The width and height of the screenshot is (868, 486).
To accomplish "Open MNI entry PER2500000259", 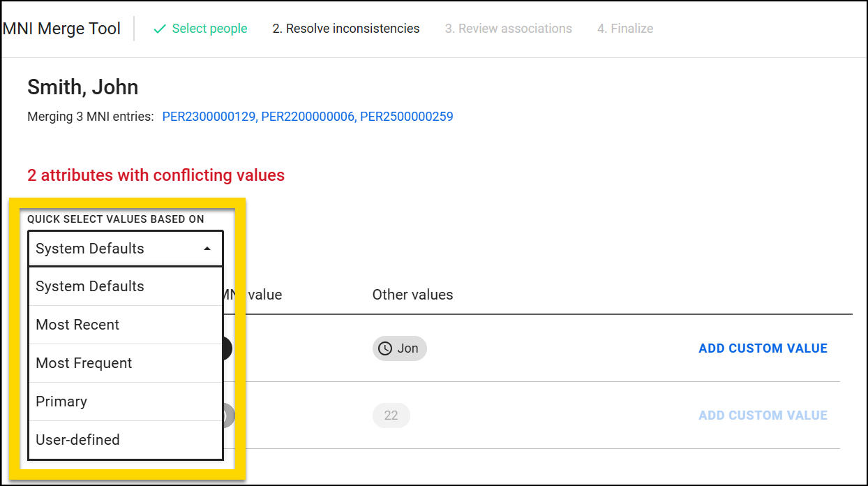I will point(405,116).
